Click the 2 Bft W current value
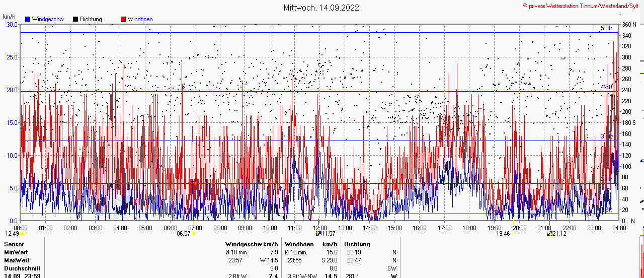The height and width of the screenshot is (278, 644). coord(237,276)
